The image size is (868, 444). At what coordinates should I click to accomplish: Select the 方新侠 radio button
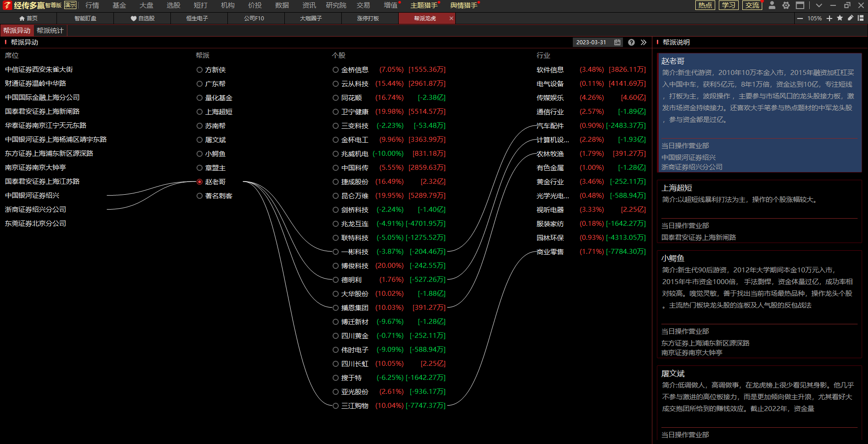pyautogui.click(x=199, y=70)
